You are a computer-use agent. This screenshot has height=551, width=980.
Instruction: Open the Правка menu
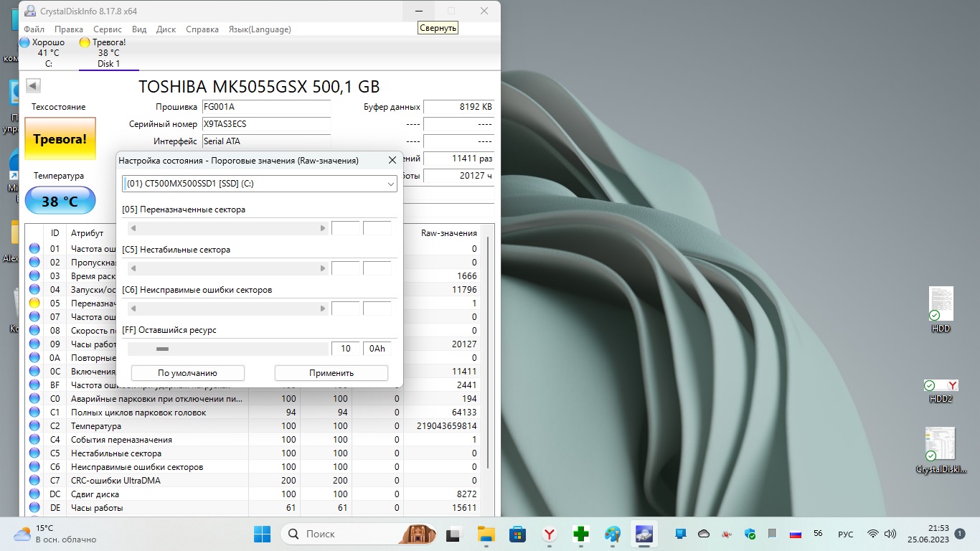click(69, 29)
